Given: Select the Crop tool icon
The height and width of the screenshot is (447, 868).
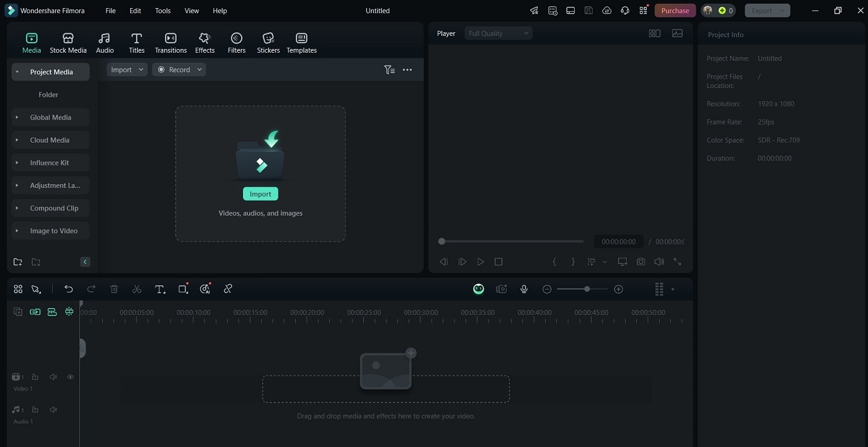Looking at the screenshot, I should click(x=183, y=289).
